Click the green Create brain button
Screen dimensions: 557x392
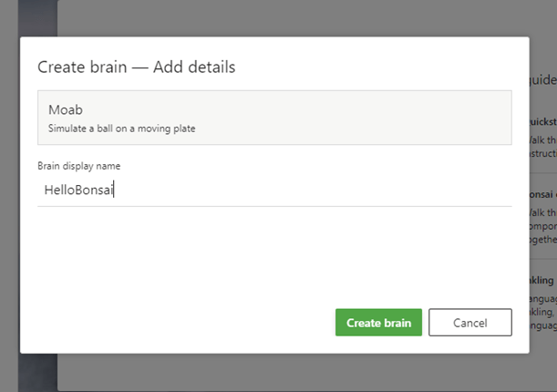pyautogui.click(x=378, y=323)
